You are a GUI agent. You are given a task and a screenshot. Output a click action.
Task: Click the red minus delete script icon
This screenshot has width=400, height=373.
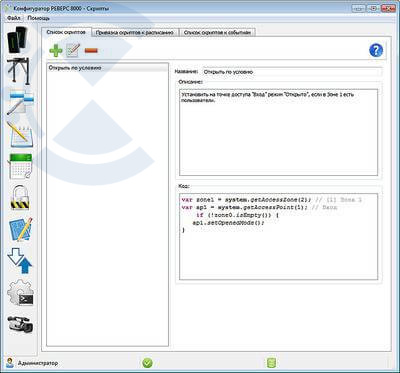click(91, 51)
